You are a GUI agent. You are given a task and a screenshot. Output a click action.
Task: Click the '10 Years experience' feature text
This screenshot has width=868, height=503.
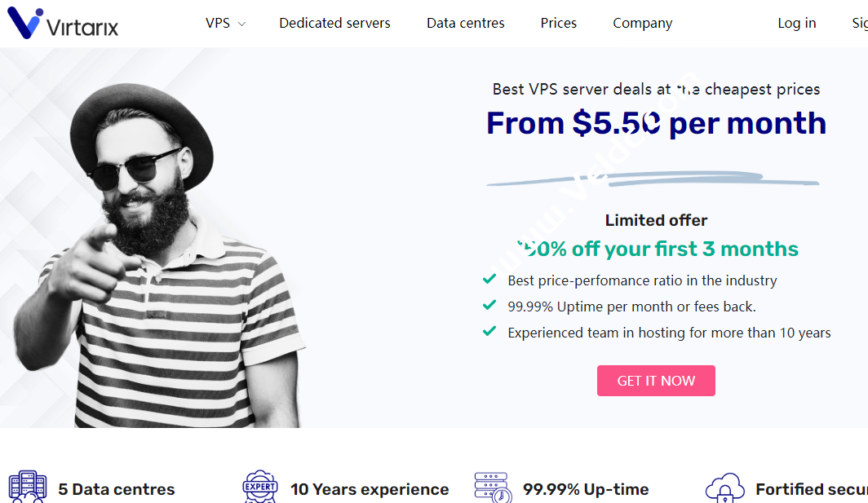click(x=370, y=489)
